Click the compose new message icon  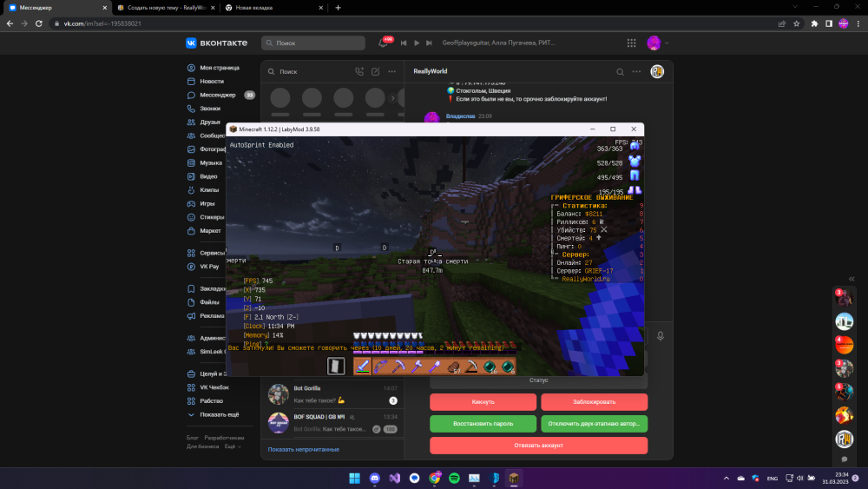375,71
